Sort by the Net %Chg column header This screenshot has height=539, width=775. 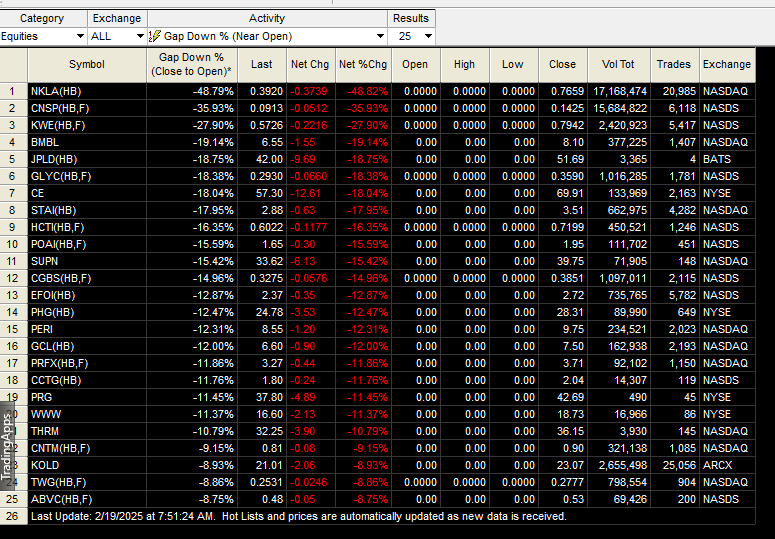pos(363,65)
